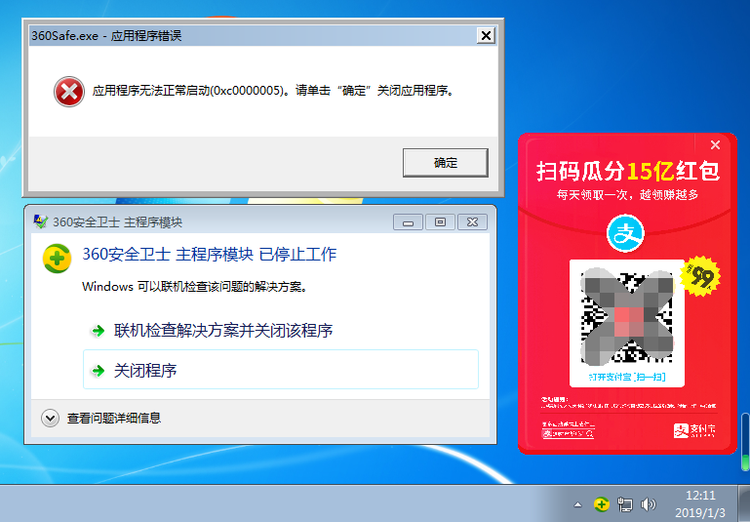Click the yellow 99 badge on the ad

pyautogui.click(x=701, y=277)
